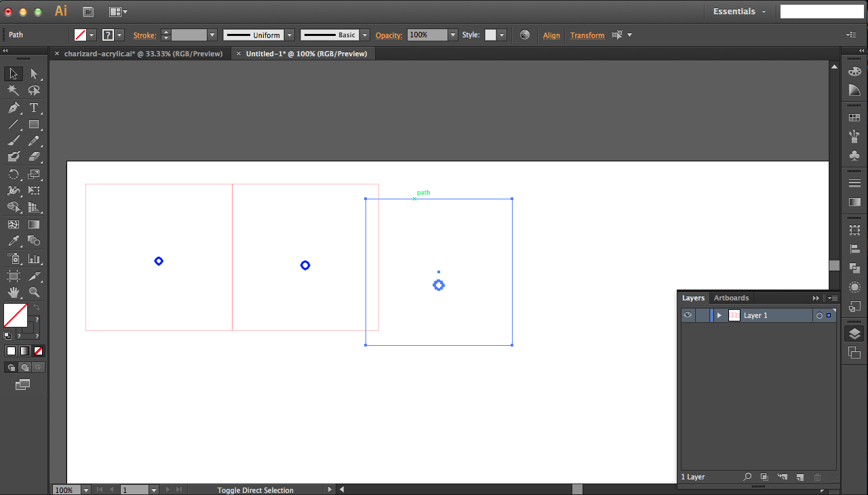Set paint mode to Gradient
Screen dimensions: 868x495
click(x=24, y=351)
